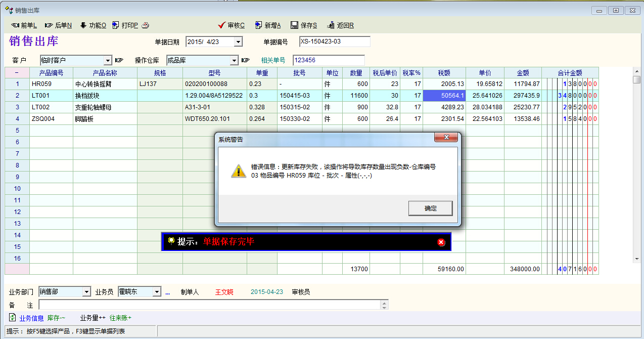
Task: Click the lookup hand icon next to 客户
Action: point(119,60)
